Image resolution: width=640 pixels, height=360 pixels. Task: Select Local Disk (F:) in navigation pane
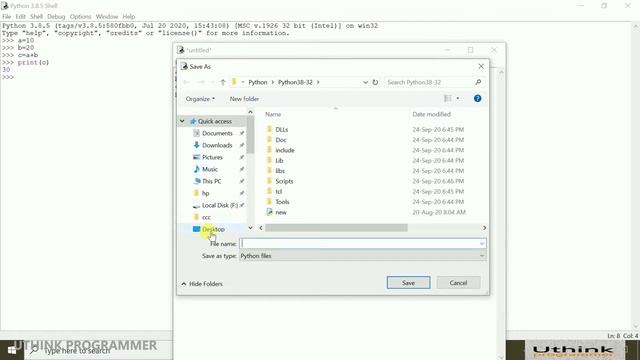(220, 205)
